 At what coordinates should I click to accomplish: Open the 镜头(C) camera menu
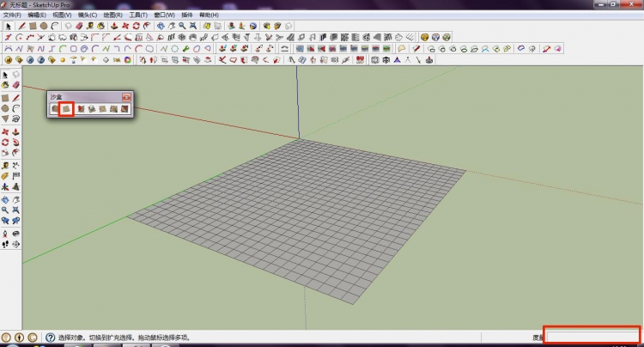pyautogui.click(x=88, y=15)
